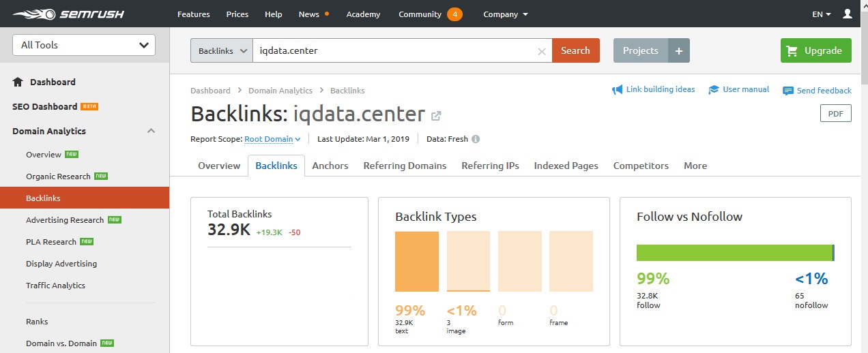868x353 pixels.
Task: Click the cart icon on Upgrade button
Action: coord(792,50)
